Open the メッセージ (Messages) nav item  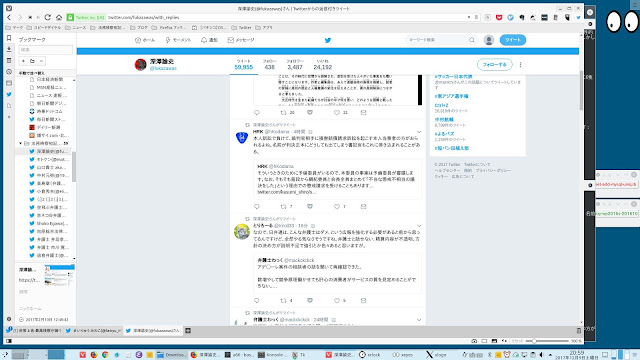pos(241,40)
